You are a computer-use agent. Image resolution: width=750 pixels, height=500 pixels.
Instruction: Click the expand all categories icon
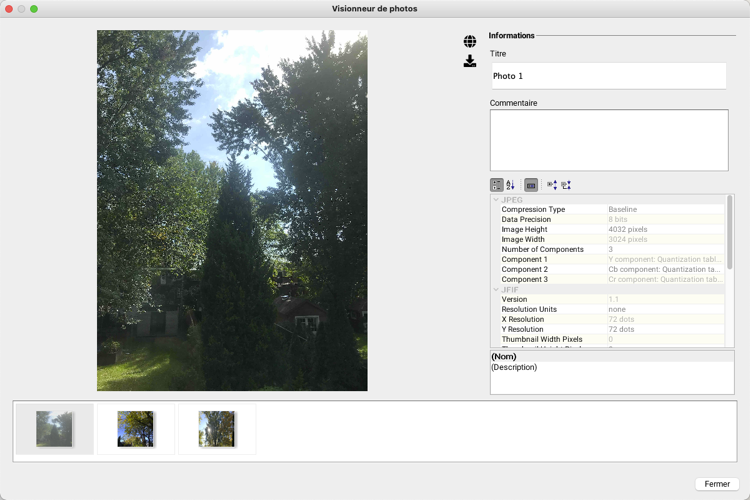coord(552,185)
